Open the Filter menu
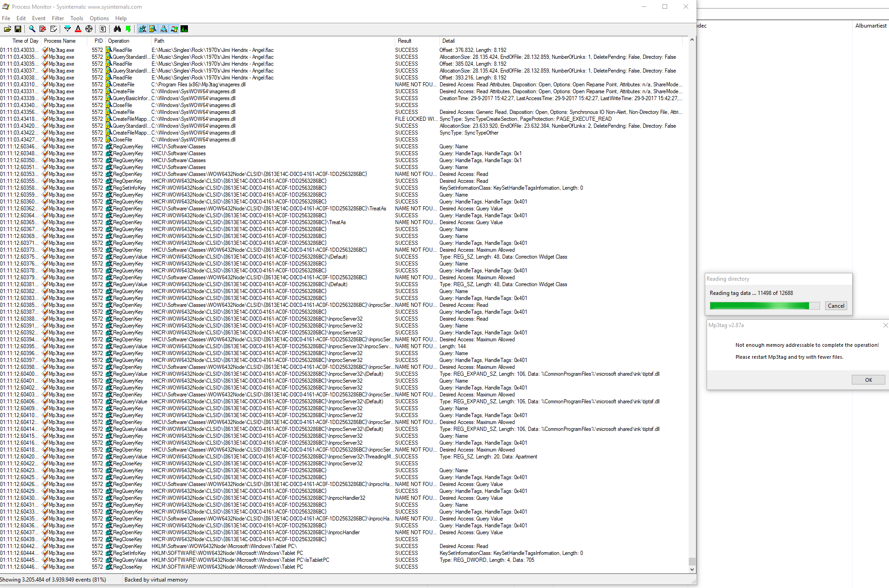 (58, 18)
